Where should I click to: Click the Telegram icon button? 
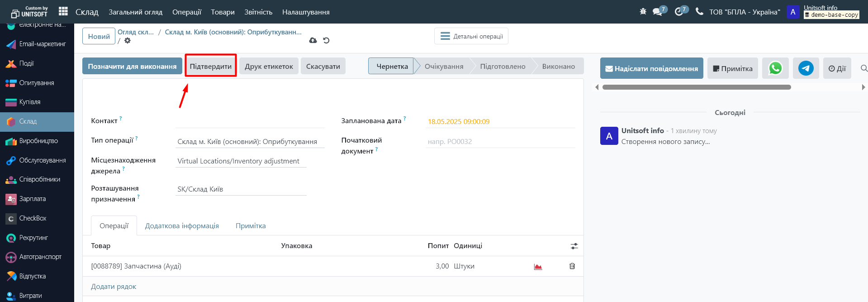click(x=806, y=68)
